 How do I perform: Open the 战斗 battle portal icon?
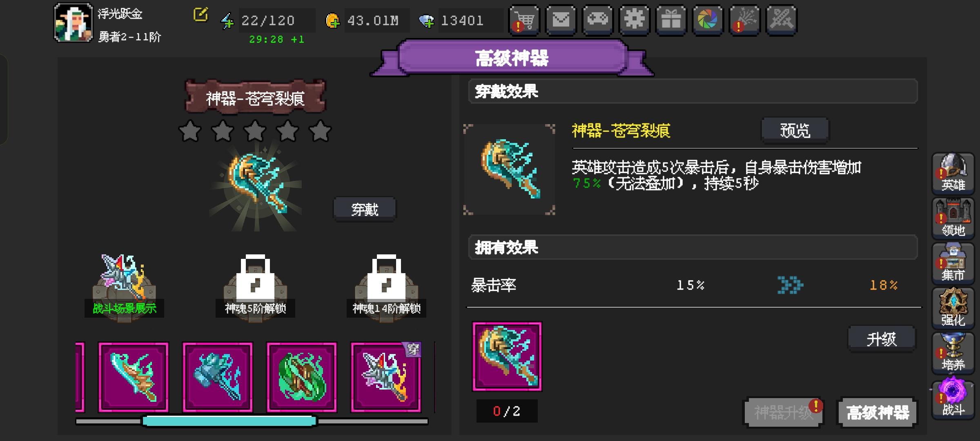pyautogui.click(x=953, y=398)
